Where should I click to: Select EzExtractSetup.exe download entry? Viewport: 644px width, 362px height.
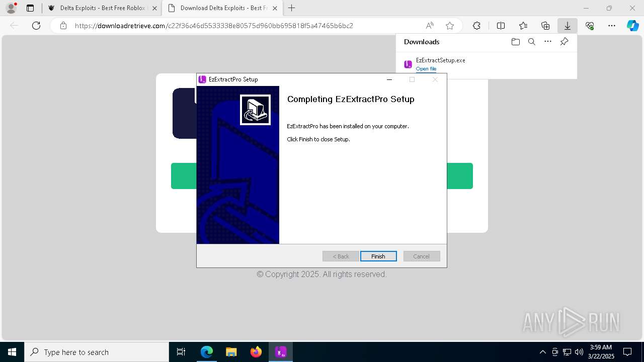(486, 64)
